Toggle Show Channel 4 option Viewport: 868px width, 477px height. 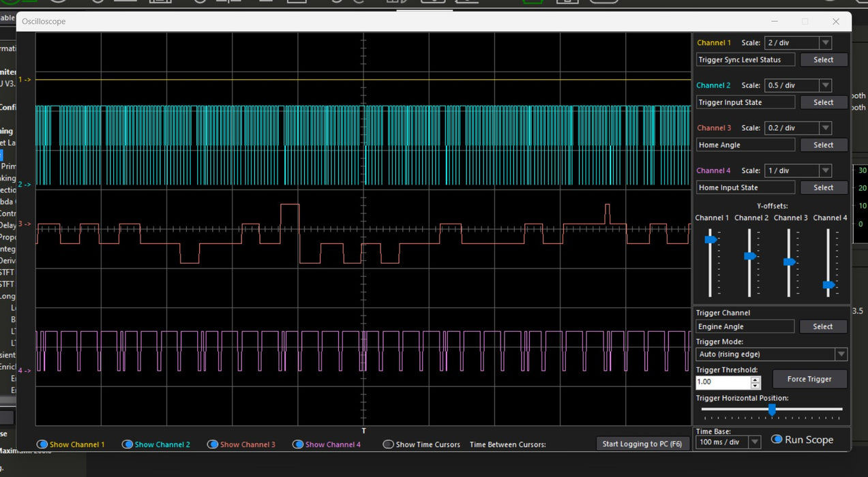pos(298,444)
